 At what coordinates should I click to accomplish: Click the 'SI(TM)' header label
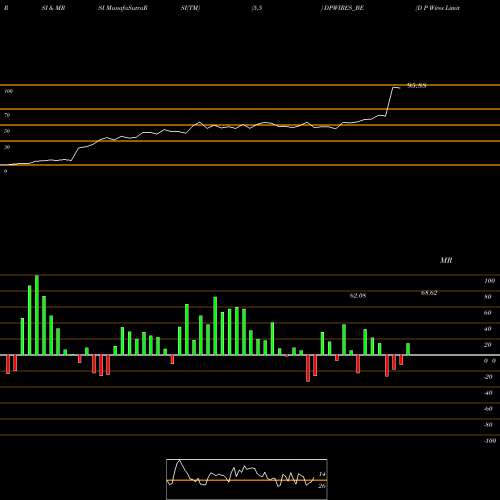click(190, 8)
